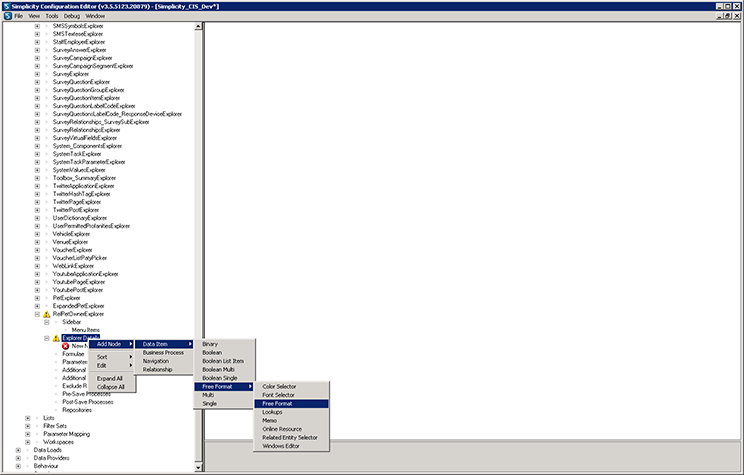Screen dimensions: 744x475
Task: Click the warning icon beside RelPetOwnerExplorer
Action: [46, 314]
